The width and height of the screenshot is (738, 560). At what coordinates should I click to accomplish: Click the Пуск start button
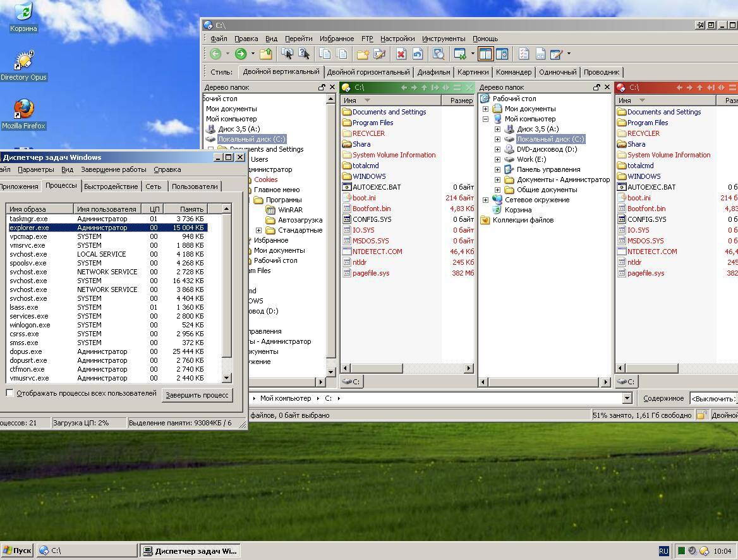17,551
